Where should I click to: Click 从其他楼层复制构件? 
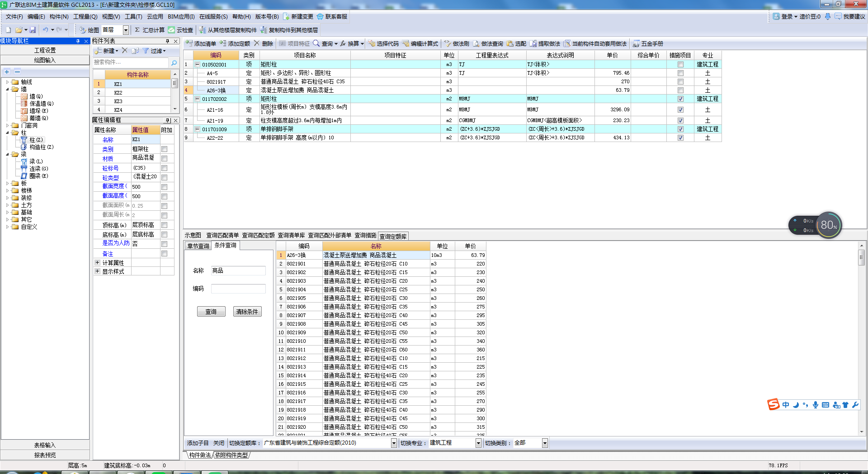228,30
